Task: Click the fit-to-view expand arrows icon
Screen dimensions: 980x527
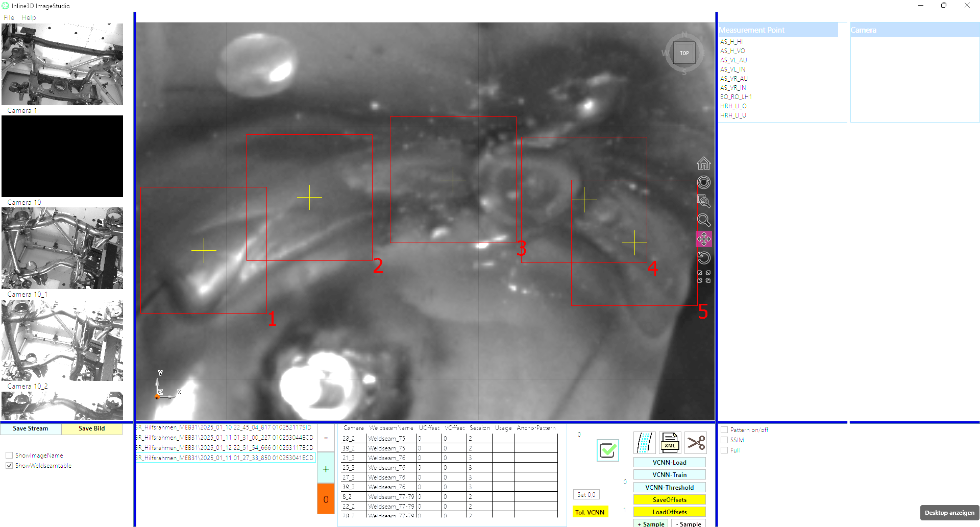Action: pyautogui.click(x=704, y=277)
